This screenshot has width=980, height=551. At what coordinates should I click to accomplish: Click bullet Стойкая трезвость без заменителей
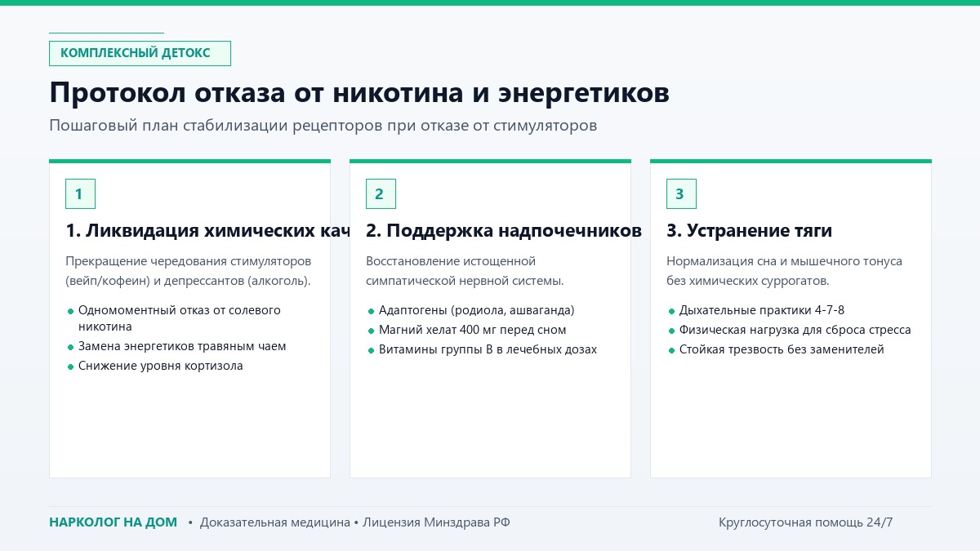coord(782,349)
